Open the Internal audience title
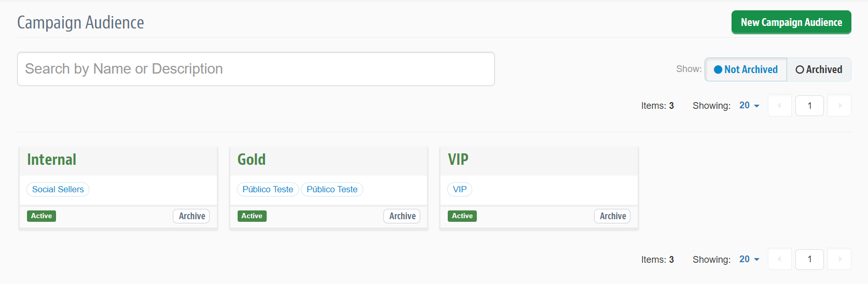 pyautogui.click(x=51, y=160)
